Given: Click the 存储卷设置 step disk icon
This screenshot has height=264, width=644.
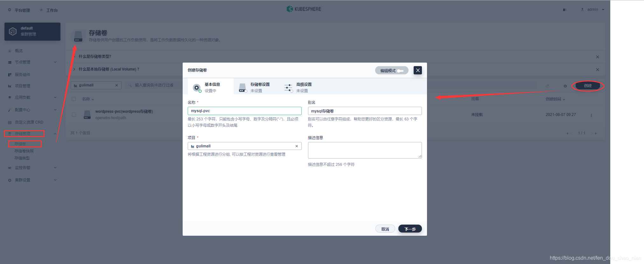Looking at the screenshot, I should click(x=243, y=88).
